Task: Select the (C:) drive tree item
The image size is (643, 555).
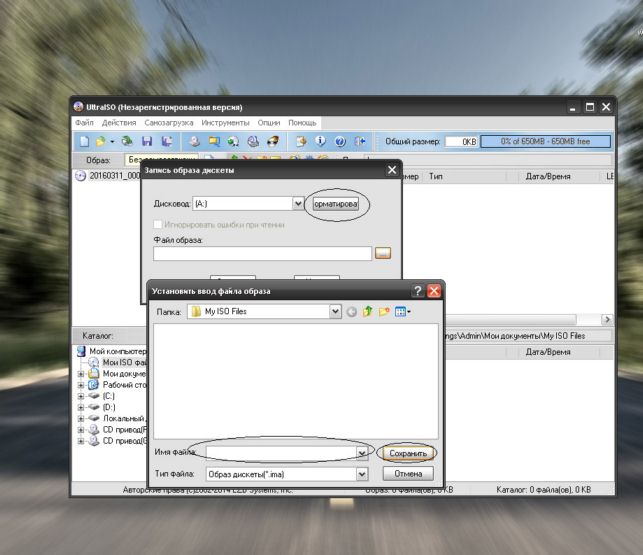Action: pos(109,396)
